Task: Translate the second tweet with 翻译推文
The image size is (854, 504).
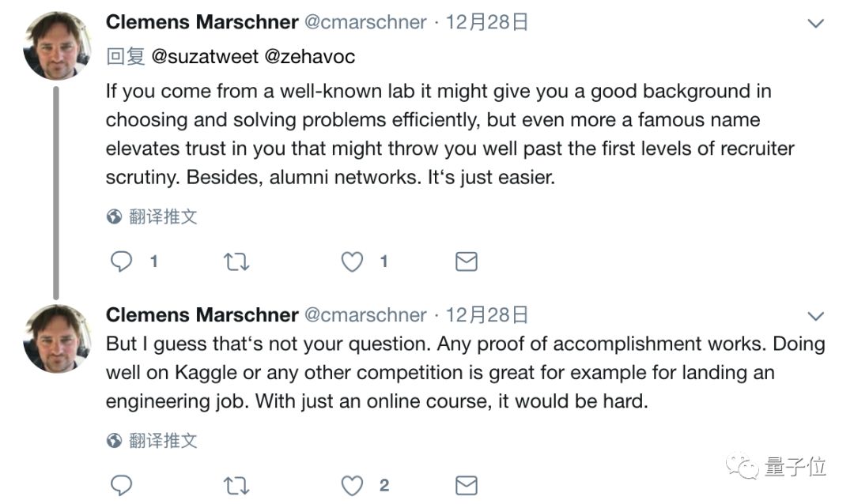Action: click(163, 440)
